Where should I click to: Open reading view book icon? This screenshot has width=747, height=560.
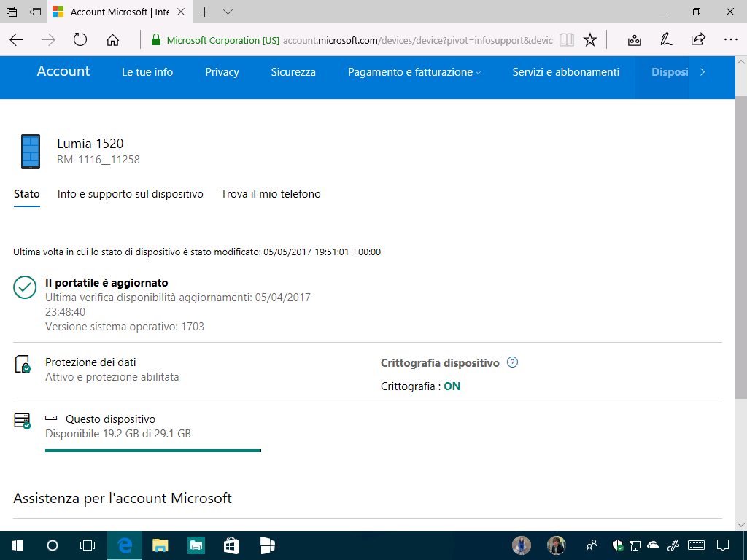click(x=566, y=40)
